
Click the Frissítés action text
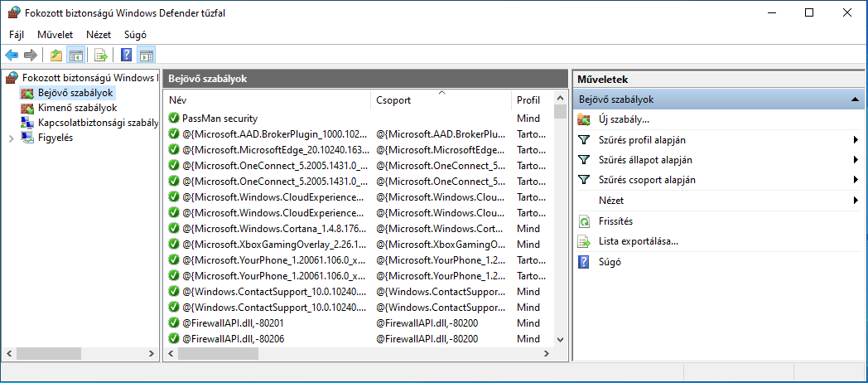(x=615, y=221)
